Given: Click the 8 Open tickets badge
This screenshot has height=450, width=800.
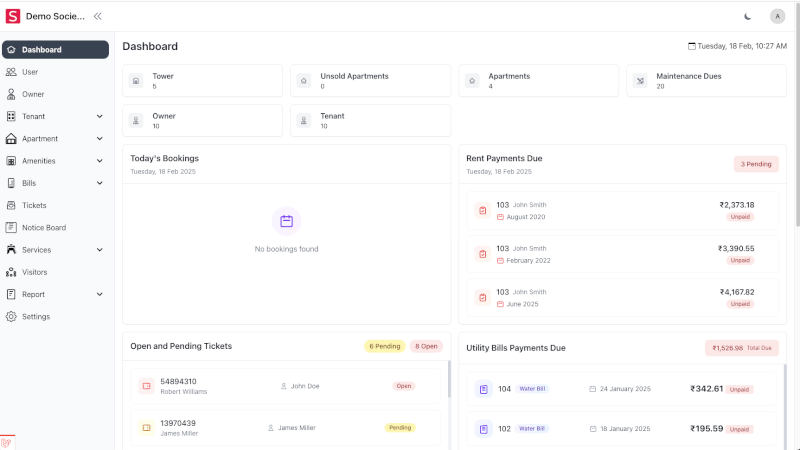Looking at the screenshot, I should pyautogui.click(x=427, y=346).
